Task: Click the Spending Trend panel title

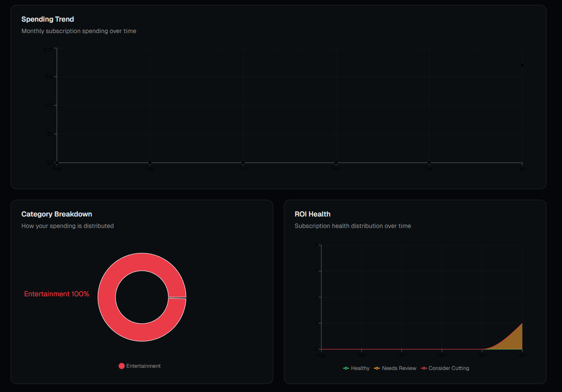Action: [x=48, y=19]
